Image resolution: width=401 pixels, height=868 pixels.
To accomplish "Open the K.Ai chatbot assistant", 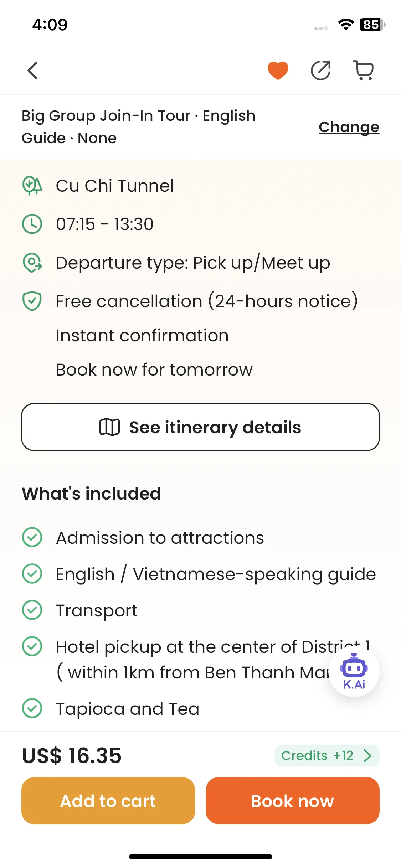I will point(354,671).
